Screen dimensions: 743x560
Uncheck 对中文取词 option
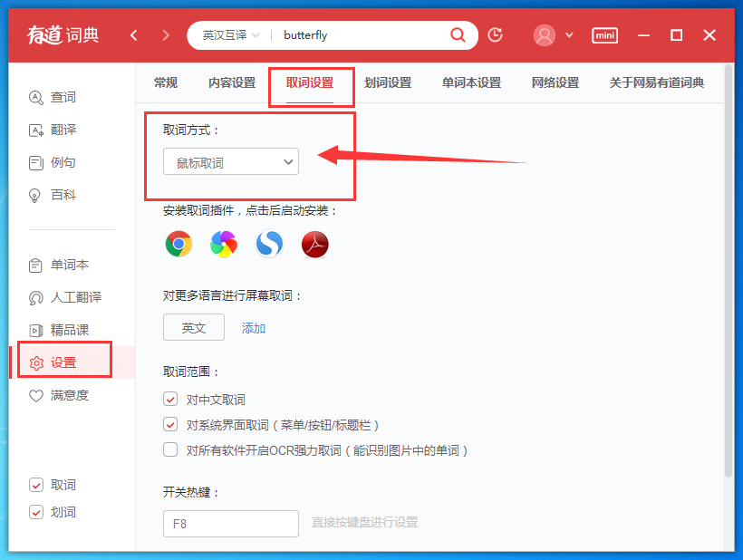(x=170, y=399)
